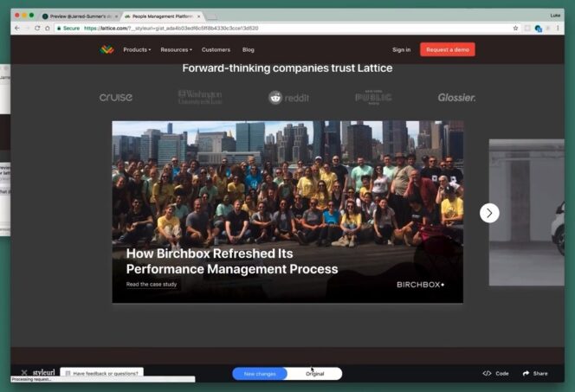Viewport: 575px width, 392px height.
Task: Expand the Resources dropdown menu
Action: pos(176,50)
